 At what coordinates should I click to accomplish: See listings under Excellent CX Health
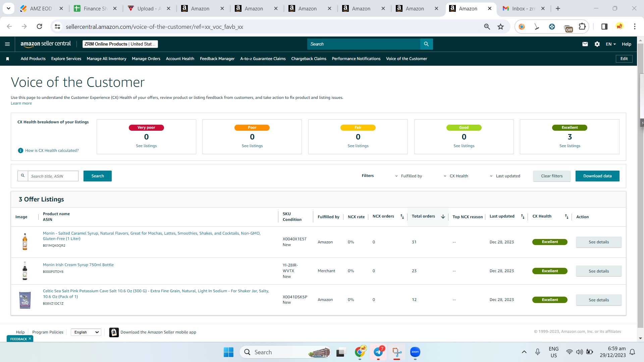point(570,146)
